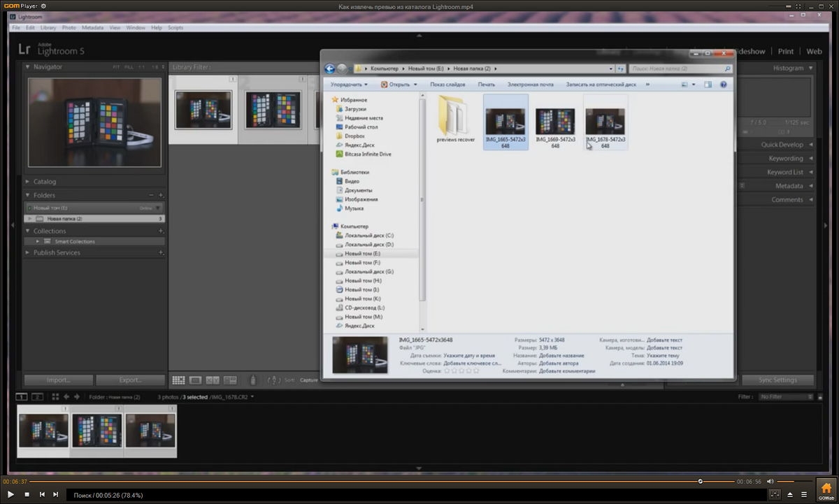The image size is (839, 504).
Task: Select Новый том (E:) in Explorer sidebar
Action: [362, 254]
